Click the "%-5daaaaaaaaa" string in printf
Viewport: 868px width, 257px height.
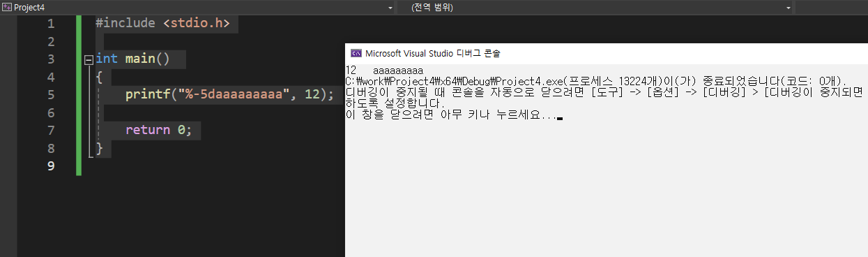(234, 94)
